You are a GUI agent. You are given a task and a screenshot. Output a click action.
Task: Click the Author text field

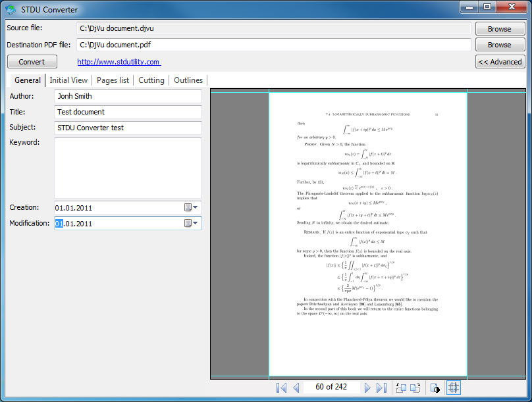pos(128,97)
